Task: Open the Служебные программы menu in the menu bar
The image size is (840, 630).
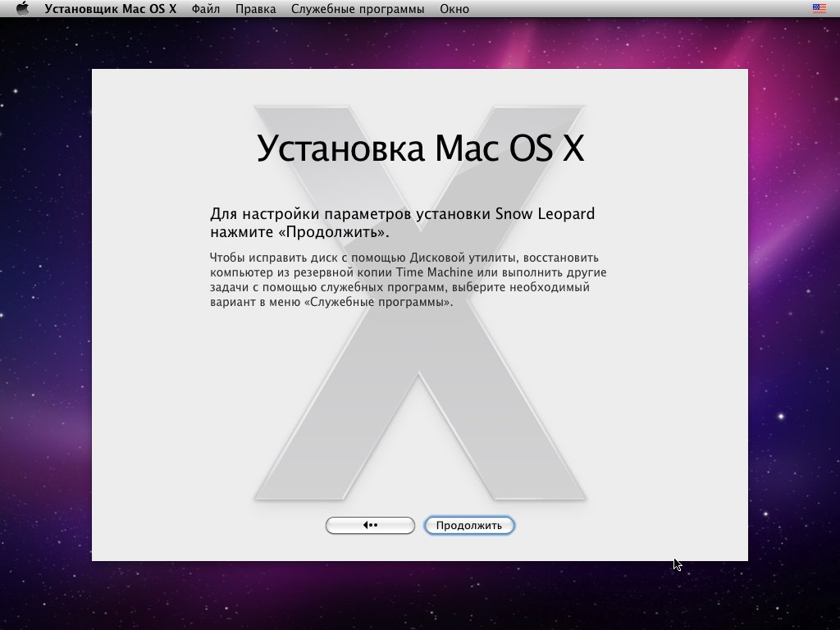Action: (357, 9)
